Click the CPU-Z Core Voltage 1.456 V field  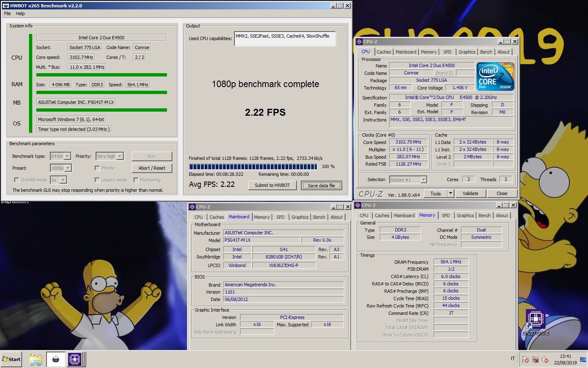coord(460,88)
